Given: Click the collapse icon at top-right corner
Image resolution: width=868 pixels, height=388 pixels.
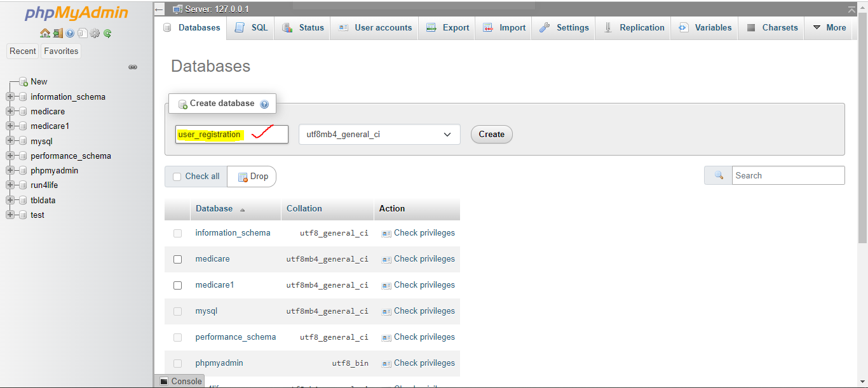Looking at the screenshot, I should (x=851, y=9).
